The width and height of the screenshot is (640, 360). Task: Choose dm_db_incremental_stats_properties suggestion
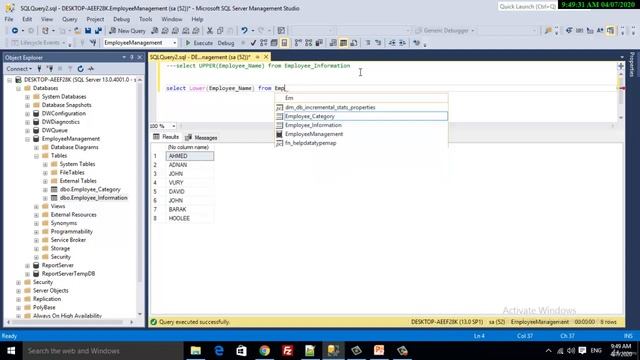click(362, 107)
